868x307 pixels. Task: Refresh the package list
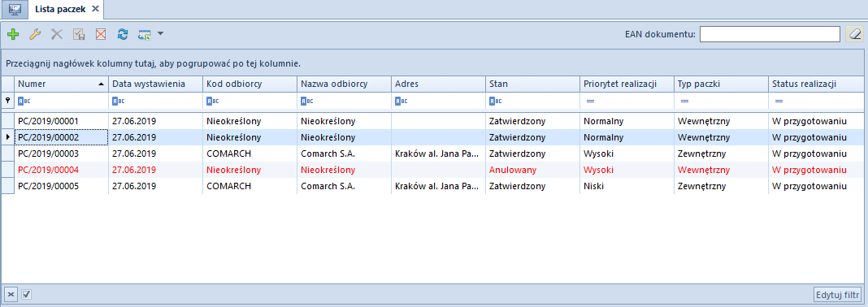click(x=123, y=34)
